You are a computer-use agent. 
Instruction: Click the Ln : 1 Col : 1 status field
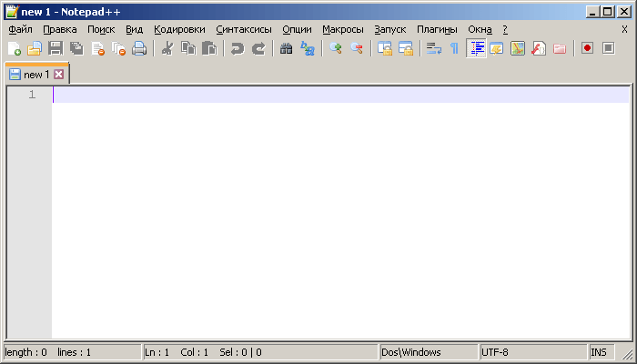coord(261,352)
